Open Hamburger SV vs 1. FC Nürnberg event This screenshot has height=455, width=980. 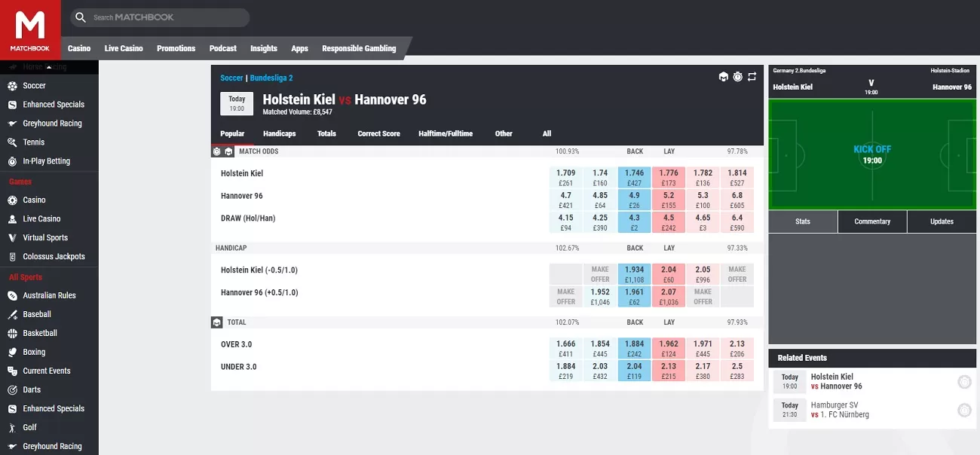840,410
